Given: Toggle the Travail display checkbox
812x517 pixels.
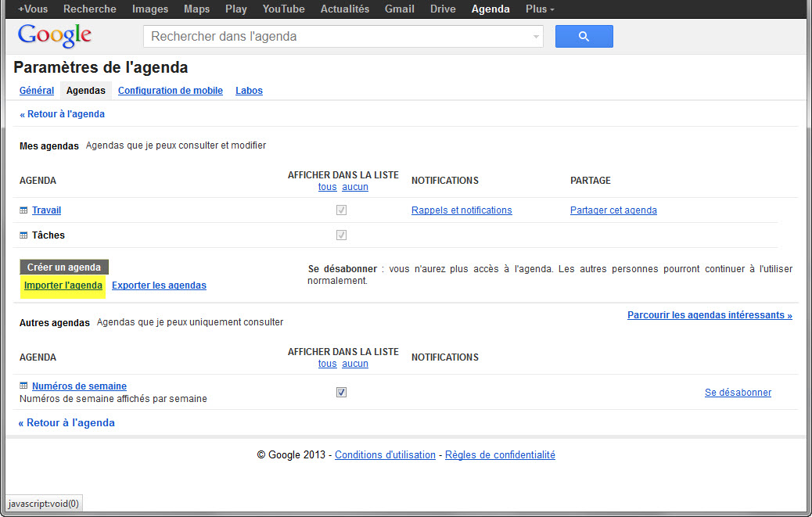Looking at the screenshot, I should point(341,210).
